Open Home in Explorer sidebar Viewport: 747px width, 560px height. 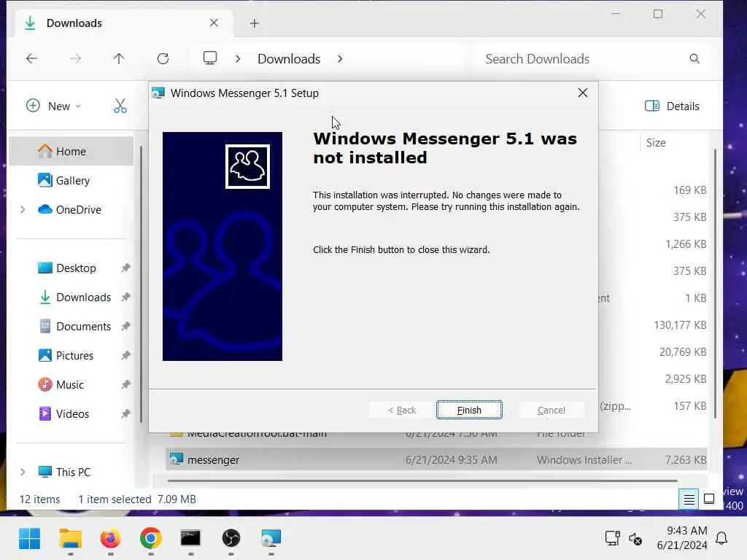pos(71,152)
